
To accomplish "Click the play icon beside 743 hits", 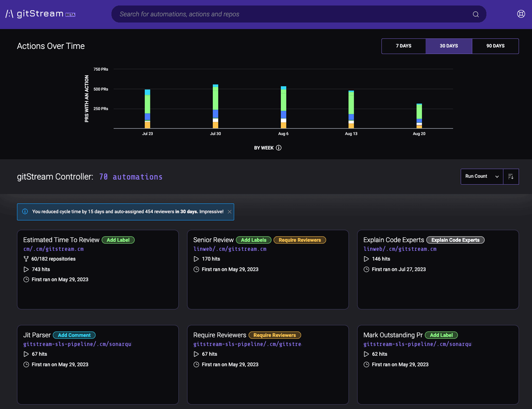I will pyautogui.click(x=26, y=270).
